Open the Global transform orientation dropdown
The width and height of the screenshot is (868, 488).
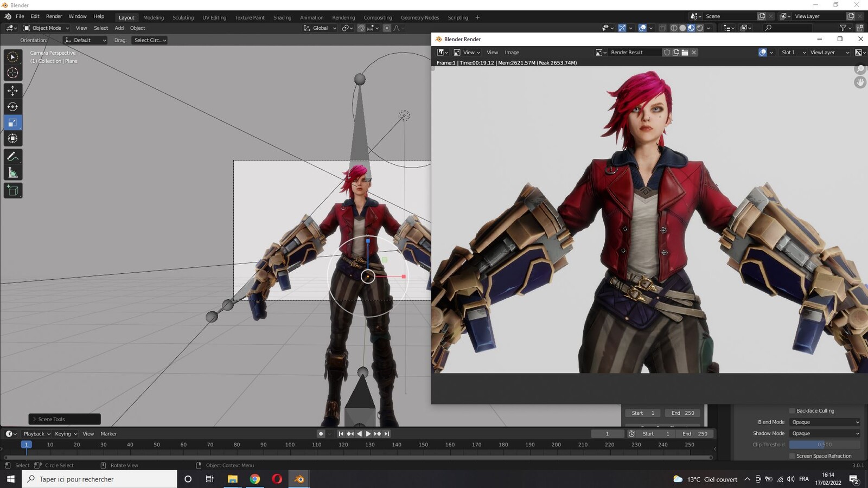(x=320, y=28)
